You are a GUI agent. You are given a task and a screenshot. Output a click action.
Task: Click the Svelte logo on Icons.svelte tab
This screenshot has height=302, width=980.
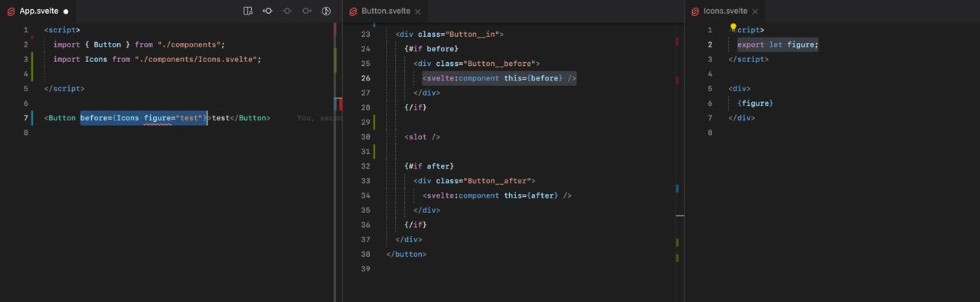pos(695,11)
